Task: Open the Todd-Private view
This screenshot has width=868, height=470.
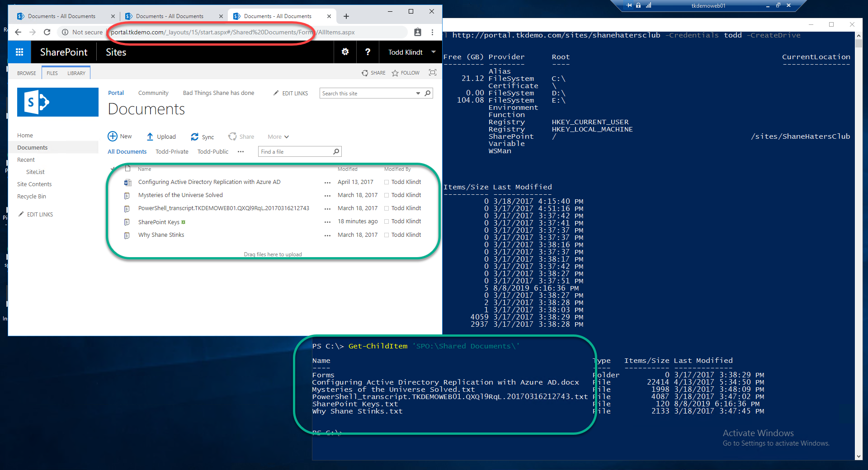Action: (171, 151)
